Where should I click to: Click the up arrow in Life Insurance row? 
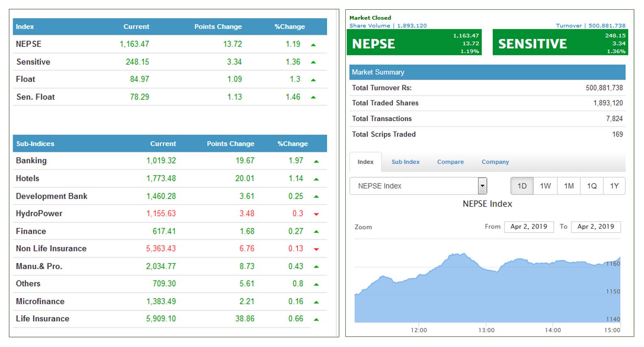pos(316,319)
